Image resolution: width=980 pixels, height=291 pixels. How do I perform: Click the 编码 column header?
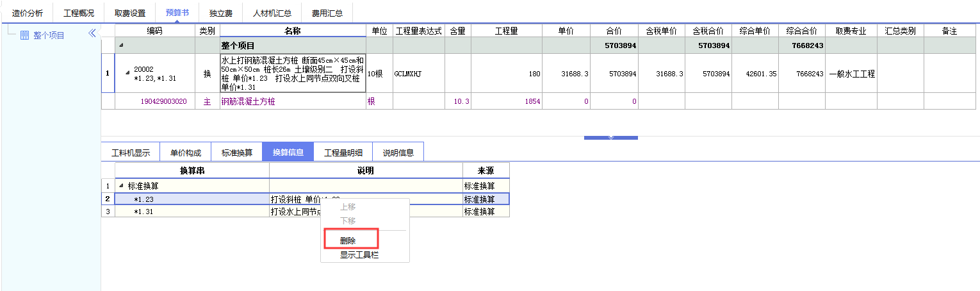click(154, 31)
